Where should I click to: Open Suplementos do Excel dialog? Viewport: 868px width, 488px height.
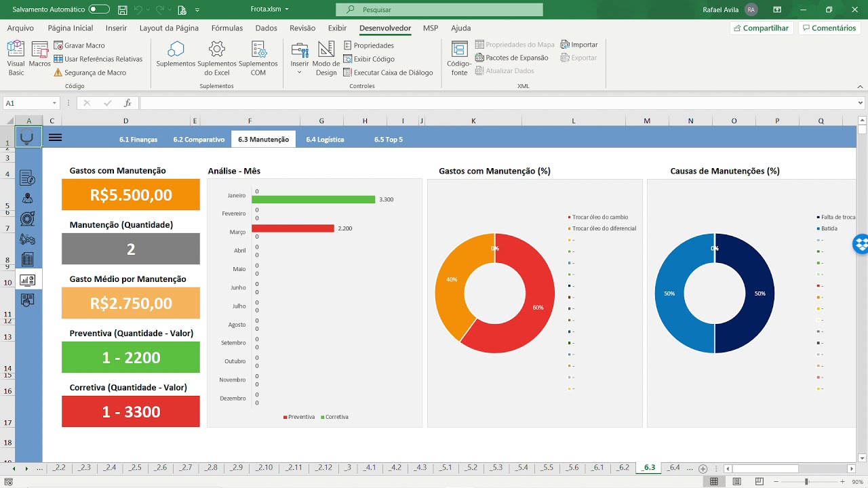click(x=217, y=58)
